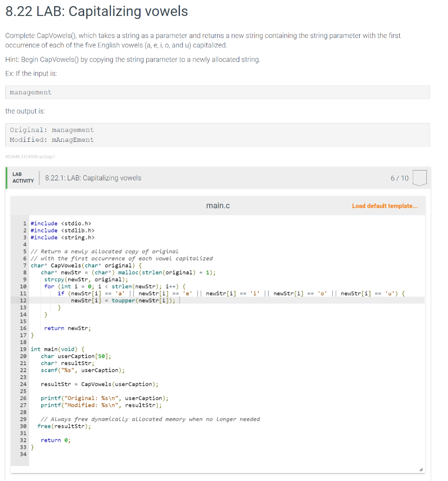This screenshot has width=448, height=481.
Task: Open the Load default template link
Action: 385,206
